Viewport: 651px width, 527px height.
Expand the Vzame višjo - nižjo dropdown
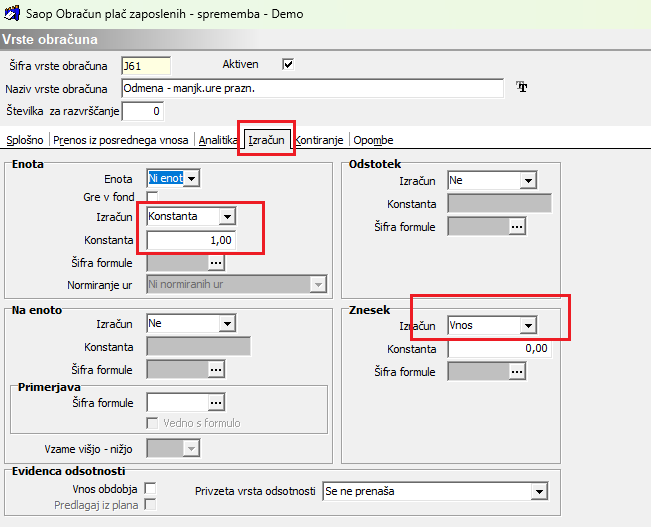[191, 449]
